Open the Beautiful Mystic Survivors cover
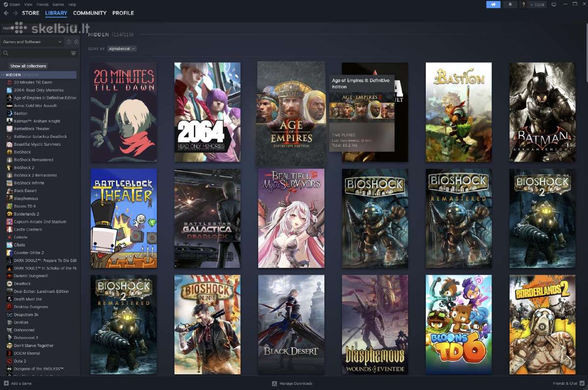Image resolution: width=588 pixels, height=390 pixels. pos(291,218)
